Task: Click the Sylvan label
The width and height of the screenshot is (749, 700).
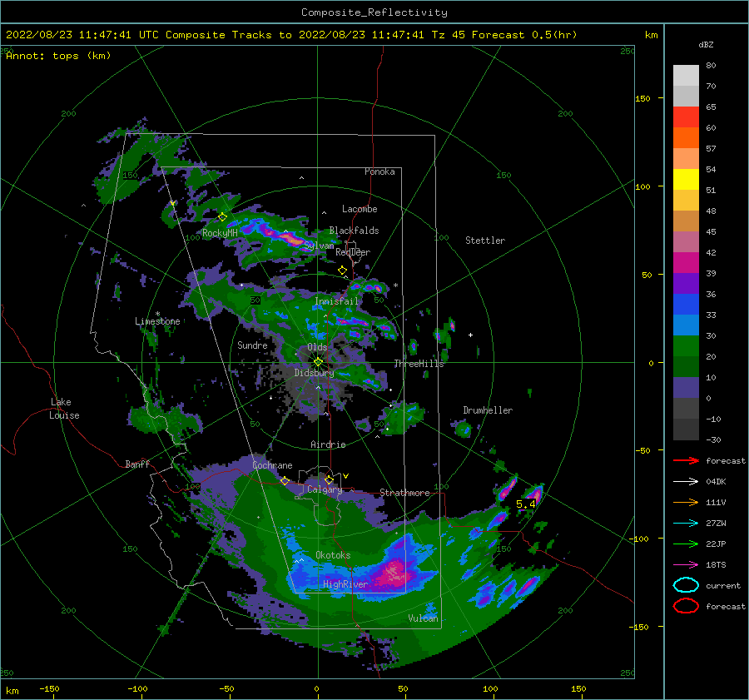Action: (x=319, y=246)
